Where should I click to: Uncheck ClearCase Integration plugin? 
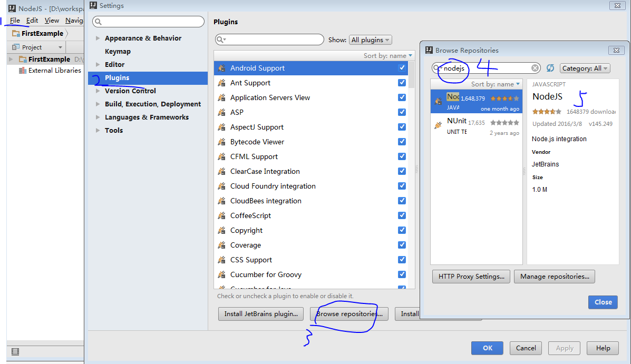(402, 171)
